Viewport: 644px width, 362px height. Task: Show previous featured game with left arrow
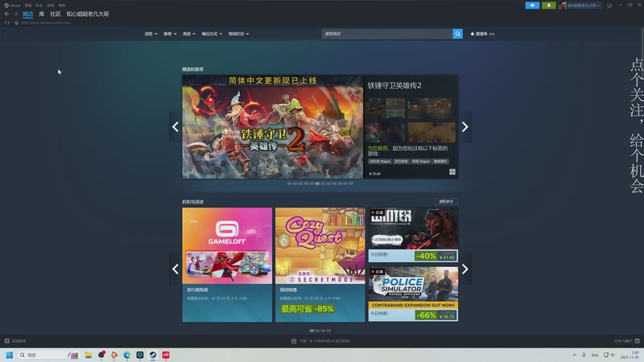coord(175,127)
